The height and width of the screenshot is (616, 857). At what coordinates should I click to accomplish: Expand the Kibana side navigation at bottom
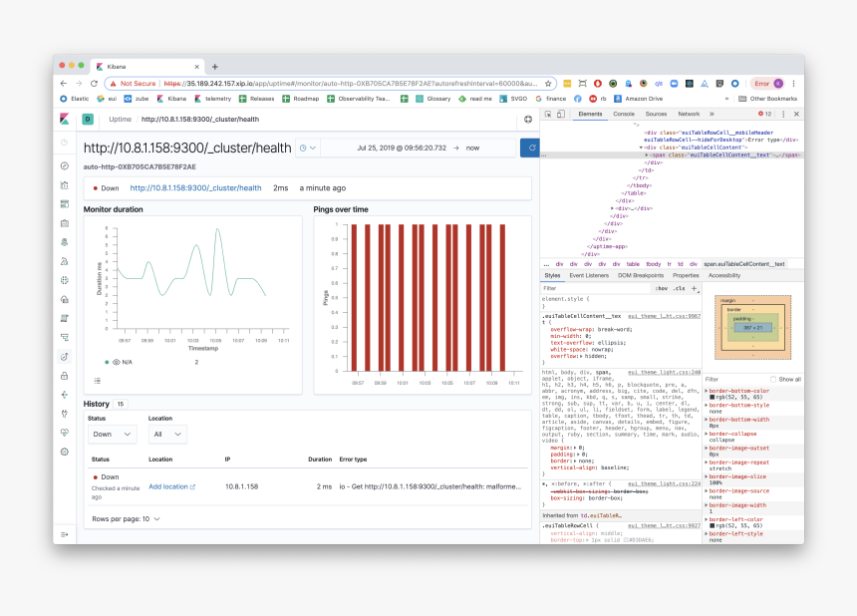coord(64,535)
